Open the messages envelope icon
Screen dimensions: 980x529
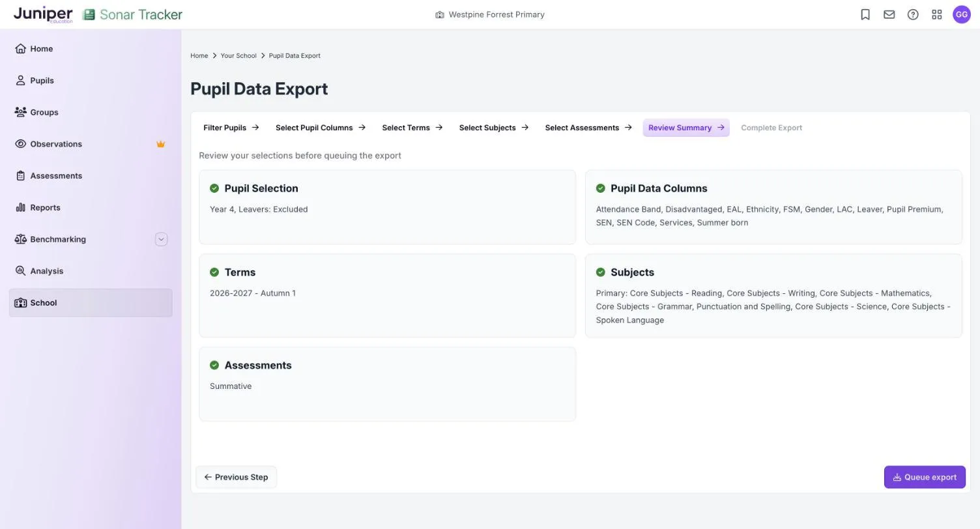tap(889, 14)
